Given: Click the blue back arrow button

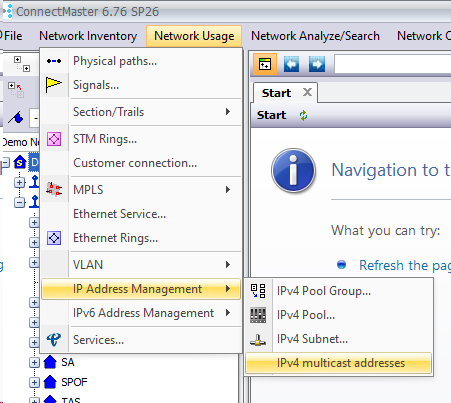Looking at the screenshot, I should coord(291,64).
